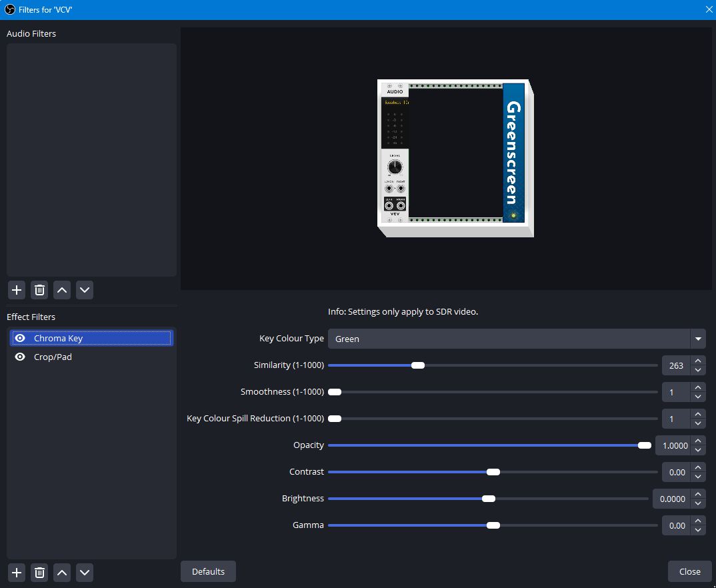Toggle visibility of Crop/Pad filter
Screen dimensions: 716x588
(20, 357)
